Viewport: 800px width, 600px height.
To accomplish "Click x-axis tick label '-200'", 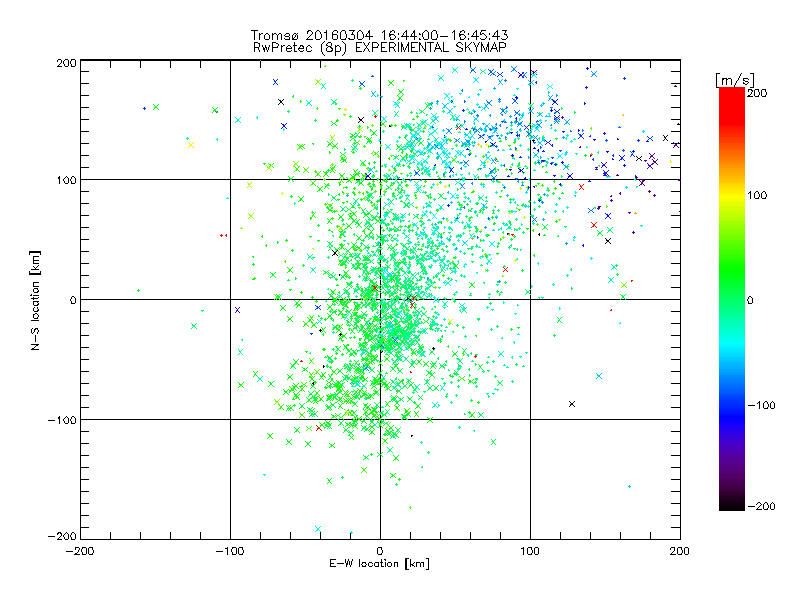I will pyautogui.click(x=80, y=551).
